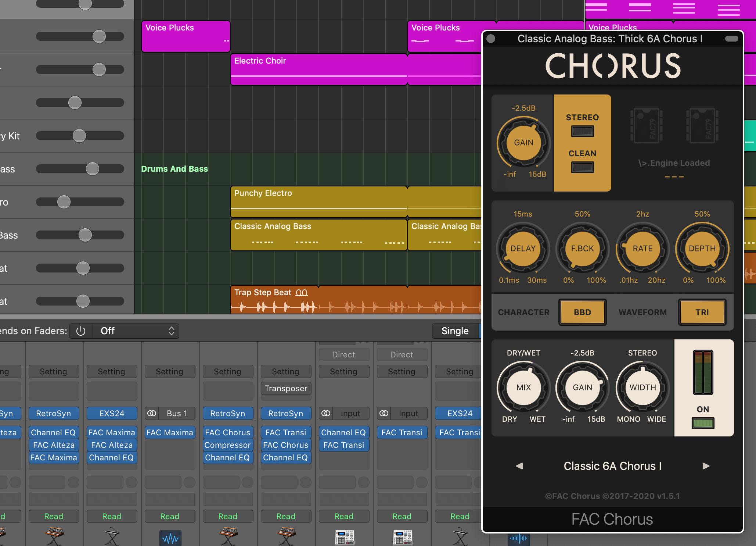The image size is (756, 546).
Task: Click the synth icon below the Compressor strip
Action: click(x=228, y=537)
